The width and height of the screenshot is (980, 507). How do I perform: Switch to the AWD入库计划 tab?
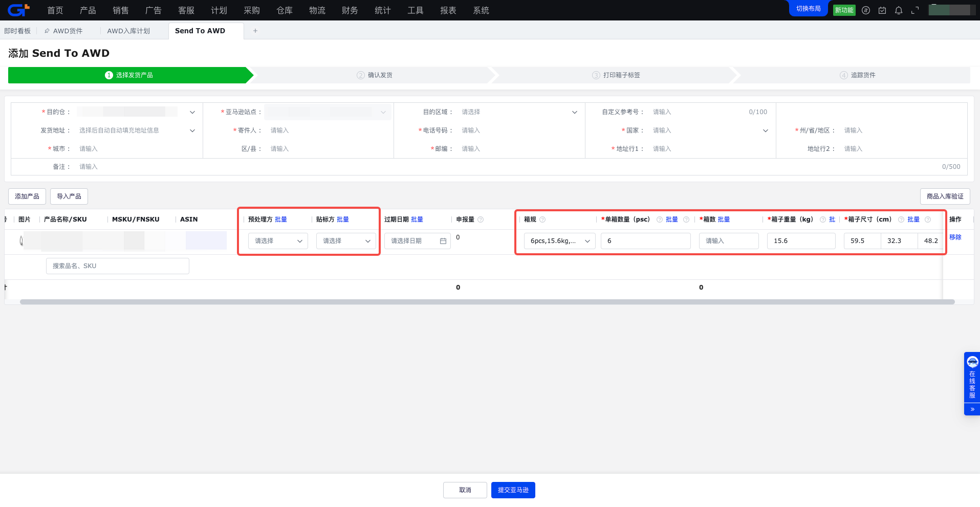(128, 31)
